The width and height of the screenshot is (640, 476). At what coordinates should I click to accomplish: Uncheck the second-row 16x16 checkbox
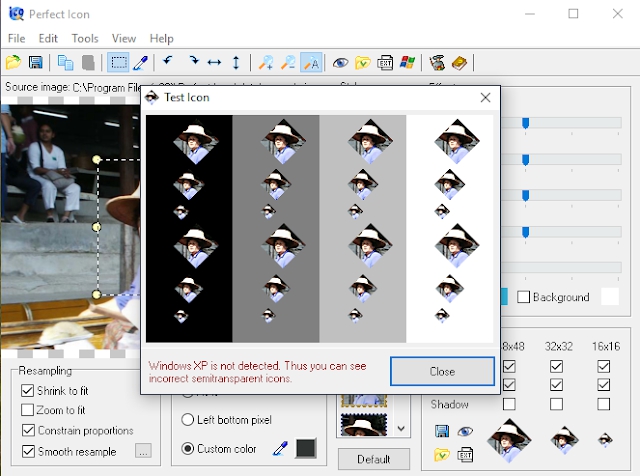coord(604,385)
